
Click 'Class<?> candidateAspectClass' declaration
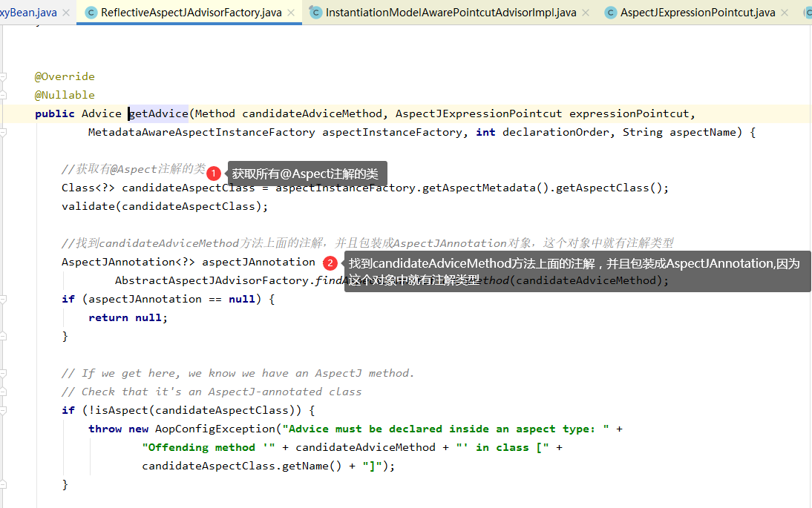(x=158, y=188)
